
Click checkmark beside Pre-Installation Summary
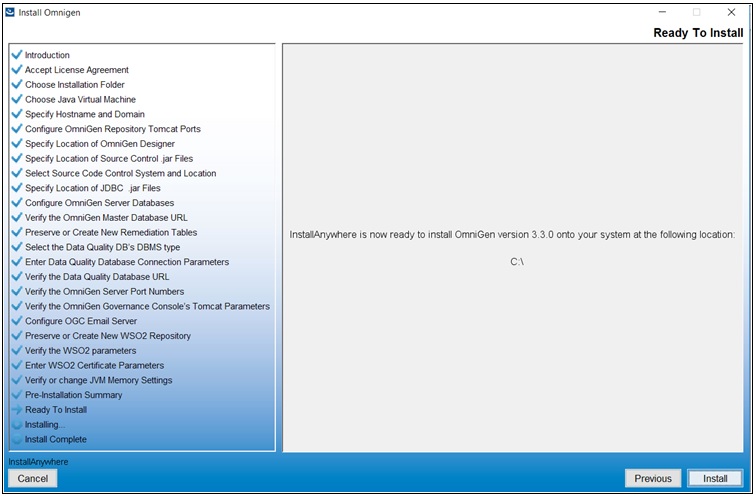[x=17, y=394]
